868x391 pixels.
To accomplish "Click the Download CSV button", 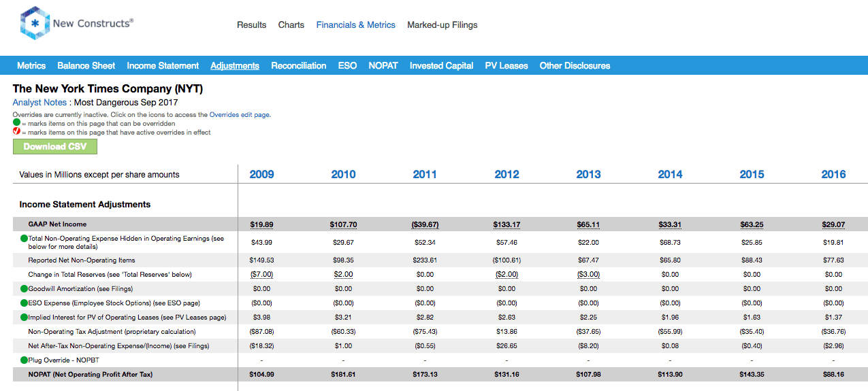I will click(55, 147).
